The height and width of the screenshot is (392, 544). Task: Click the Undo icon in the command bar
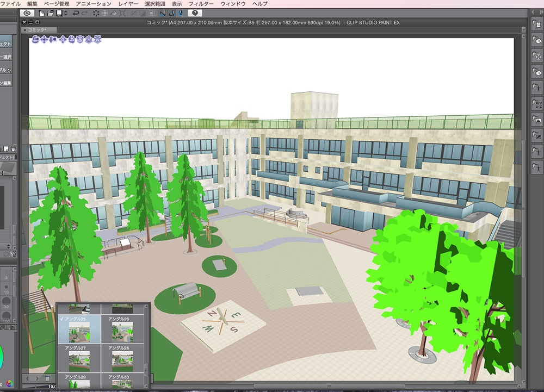point(76,13)
